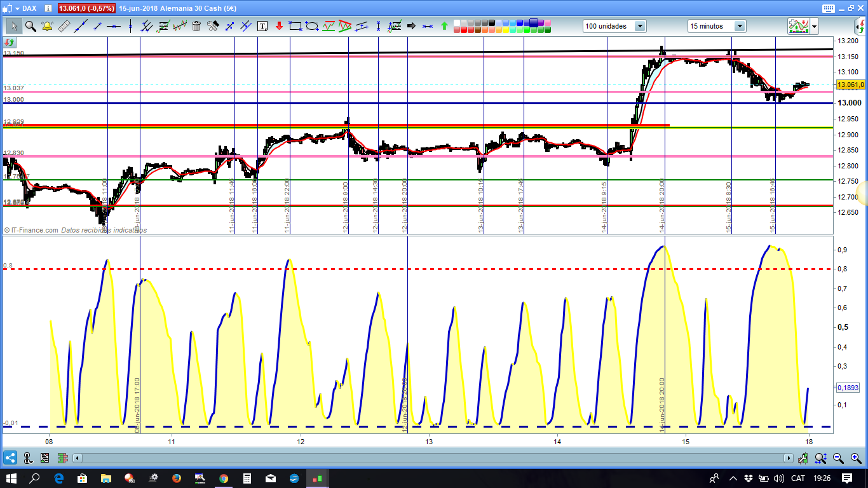Click the horizontal scrollbar right arrow
Image resolution: width=868 pixels, height=488 pixels.
[x=789, y=457]
